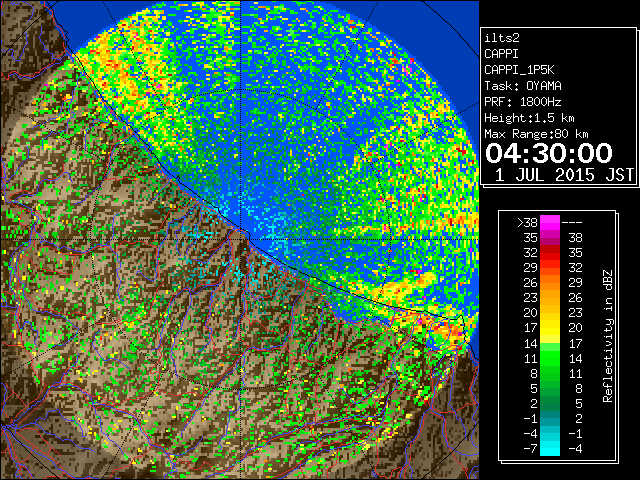Select the "1 JUL 2015 JST" date
The height and width of the screenshot is (480, 640).
(564, 175)
